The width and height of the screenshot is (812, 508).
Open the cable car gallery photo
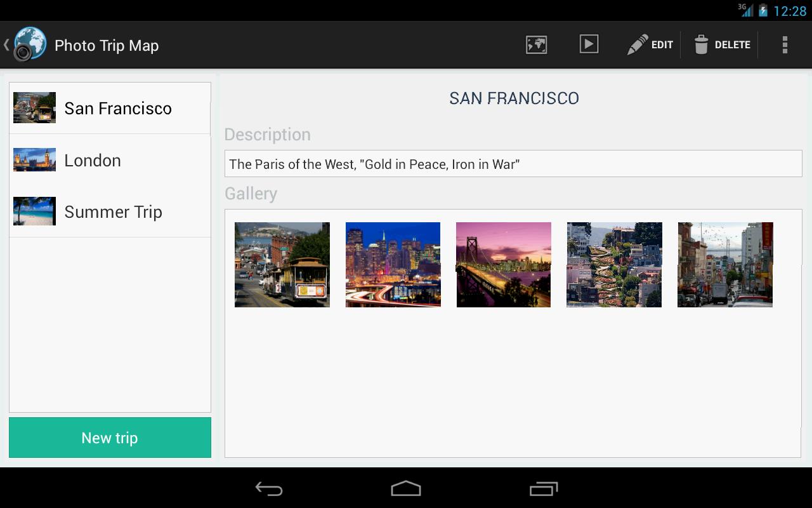[282, 265]
